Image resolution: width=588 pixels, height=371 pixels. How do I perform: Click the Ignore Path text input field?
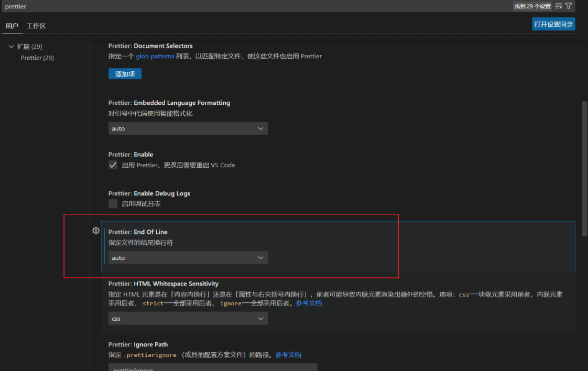pos(213,367)
